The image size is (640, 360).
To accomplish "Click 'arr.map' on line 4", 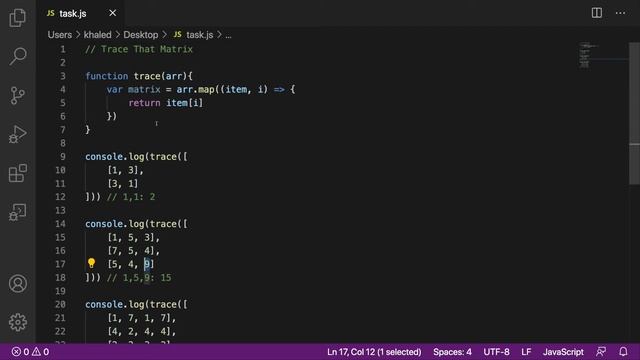I will [x=196, y=89].
